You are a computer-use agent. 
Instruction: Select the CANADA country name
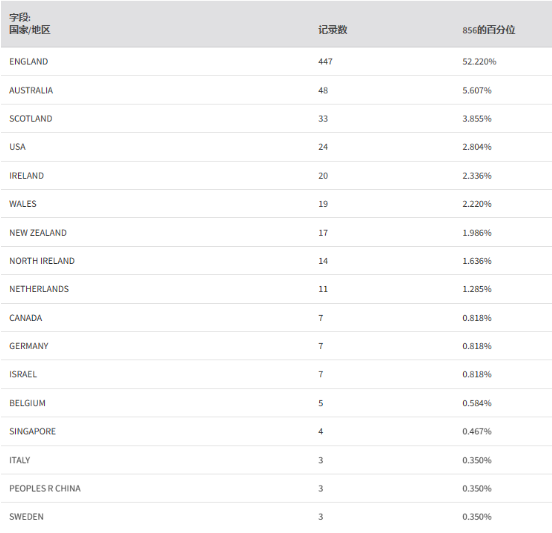(26, 318)
